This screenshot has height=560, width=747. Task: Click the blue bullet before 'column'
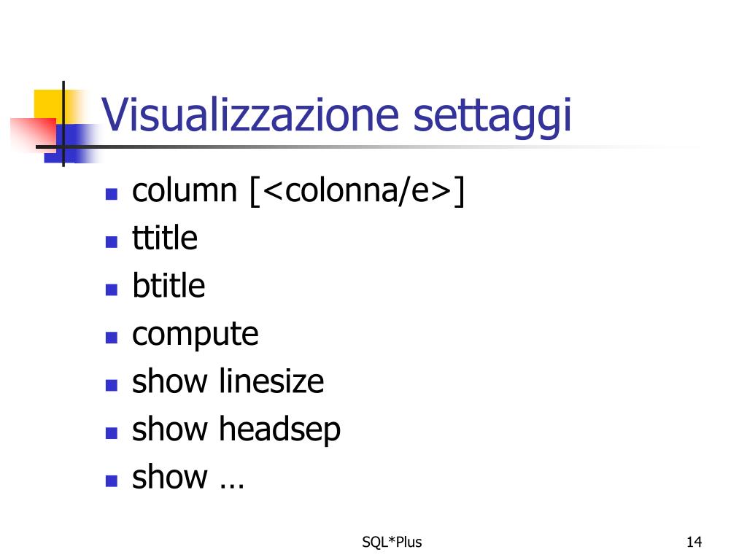tap(112, 194)
